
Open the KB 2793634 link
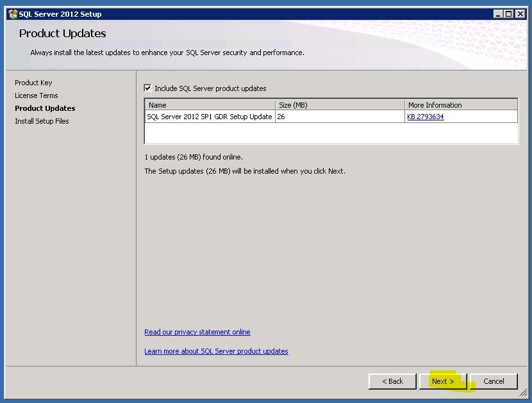(426, 117)
